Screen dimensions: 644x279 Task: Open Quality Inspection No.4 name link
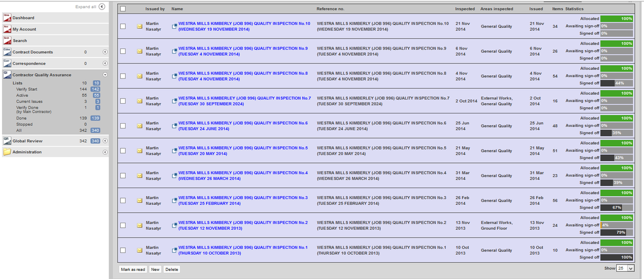[243, 176]
